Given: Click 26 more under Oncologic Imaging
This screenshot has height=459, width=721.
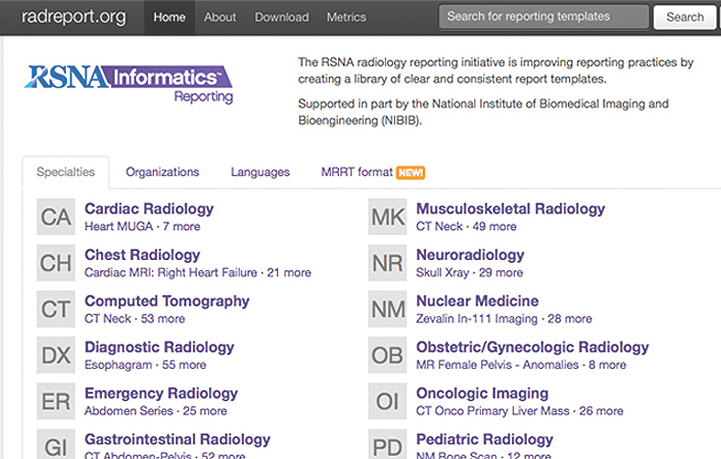Looking at the screenshot, I should click(601, 411).
